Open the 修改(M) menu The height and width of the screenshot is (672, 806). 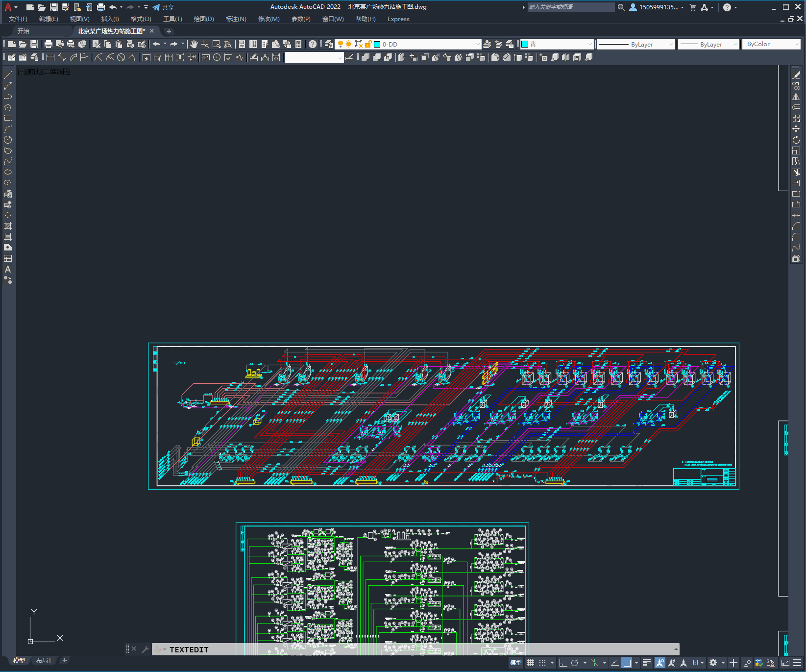tap(269, 19)
